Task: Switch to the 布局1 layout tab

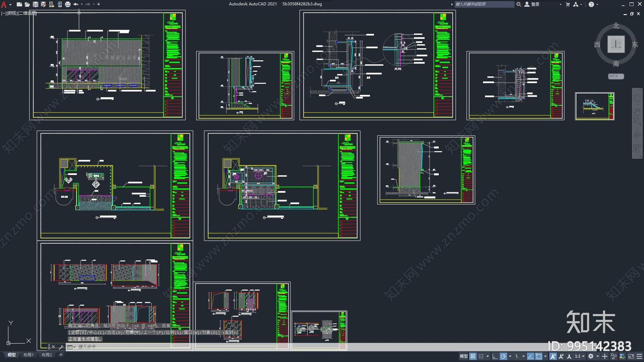Action: point(28,355)
